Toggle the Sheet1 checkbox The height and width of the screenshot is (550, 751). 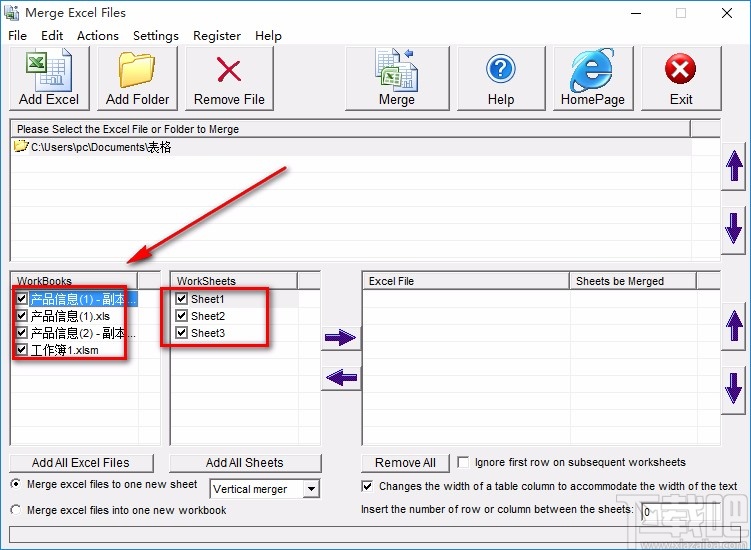tap(181, 299)
